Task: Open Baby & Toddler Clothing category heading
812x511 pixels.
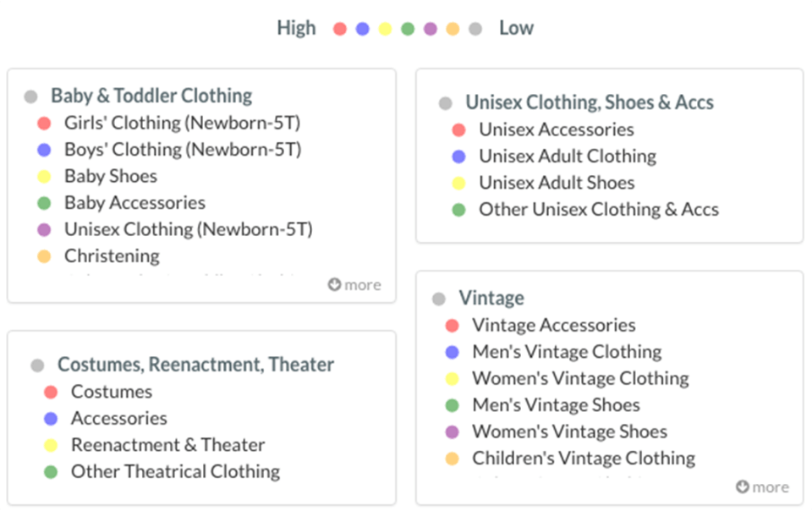Action: click(151, 96)
